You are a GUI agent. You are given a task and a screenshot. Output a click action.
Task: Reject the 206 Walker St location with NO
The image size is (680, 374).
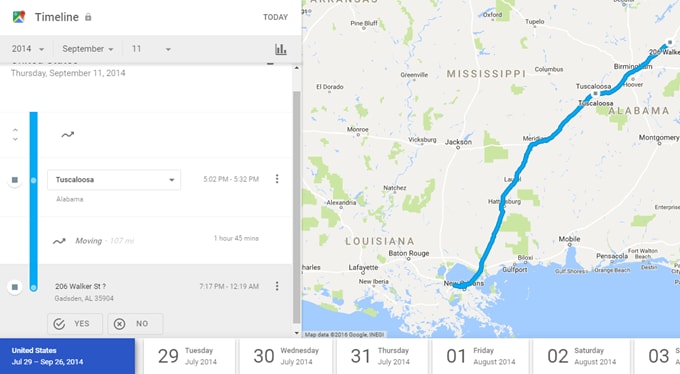(x=135, y=324)
